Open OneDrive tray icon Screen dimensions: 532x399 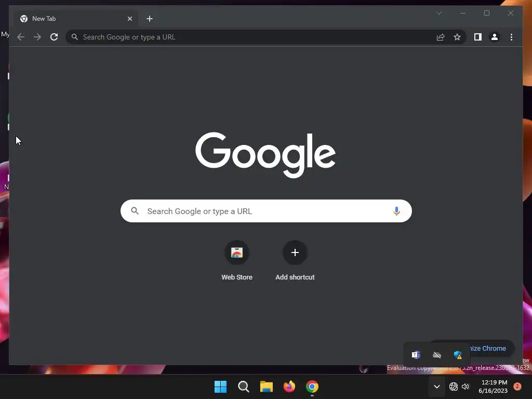click(x=437, y=355)
